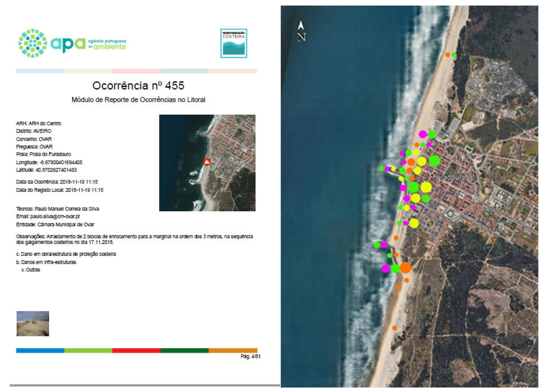Click the orange dot at the map's northern beach

click(447, 55)
